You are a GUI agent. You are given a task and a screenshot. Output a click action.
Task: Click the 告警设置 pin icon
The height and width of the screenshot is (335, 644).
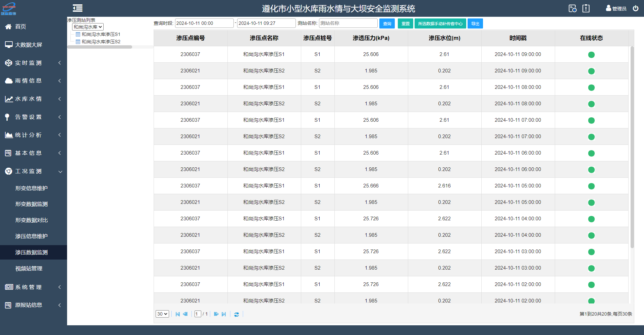pos(7,117)
